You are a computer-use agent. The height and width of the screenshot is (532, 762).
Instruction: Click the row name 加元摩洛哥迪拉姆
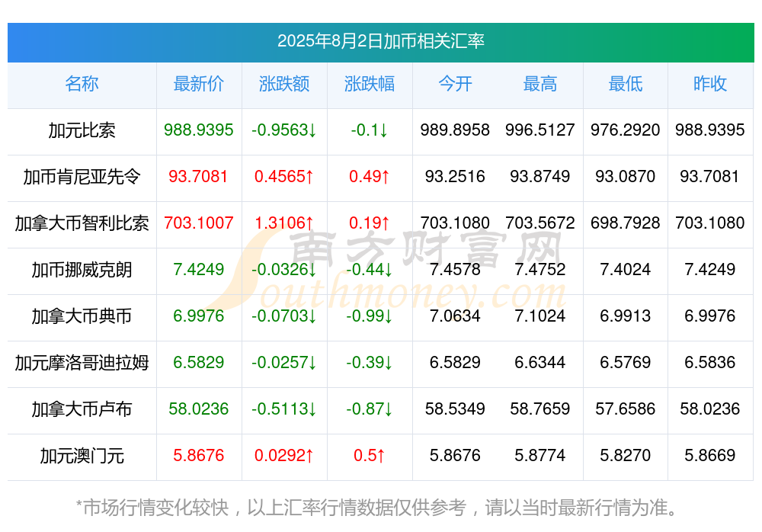pos(82,363)
